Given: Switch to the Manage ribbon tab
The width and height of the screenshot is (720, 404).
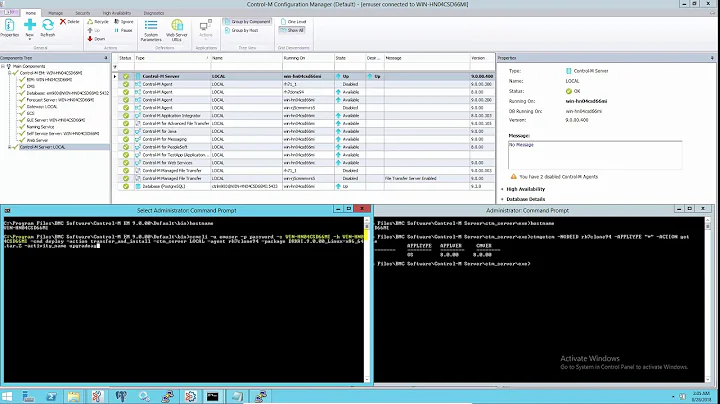Looking at the screenshot, I should pos(56,13).
